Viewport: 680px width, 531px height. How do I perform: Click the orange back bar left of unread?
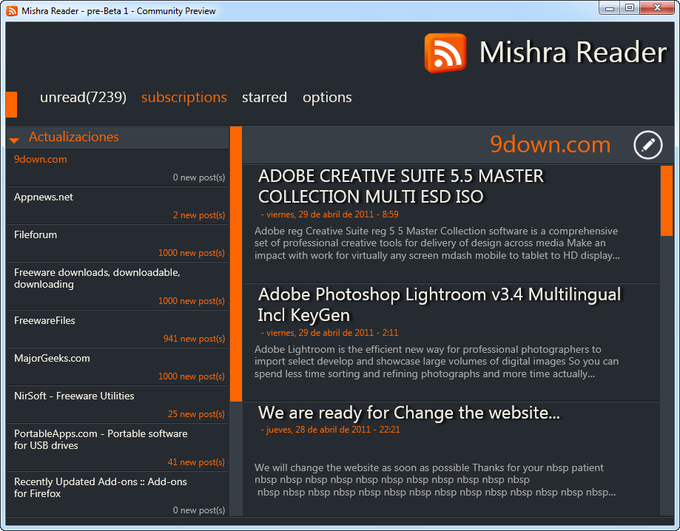pyautogui.click(x=12, y=104)
